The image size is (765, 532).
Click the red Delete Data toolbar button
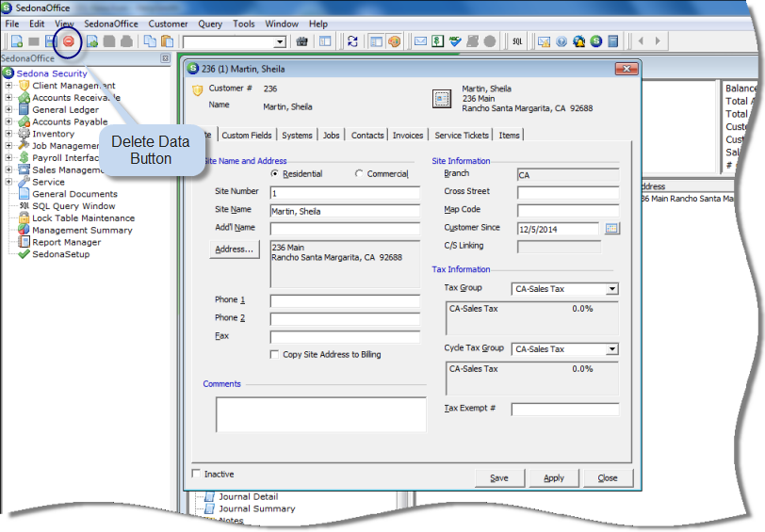point(69,41)
